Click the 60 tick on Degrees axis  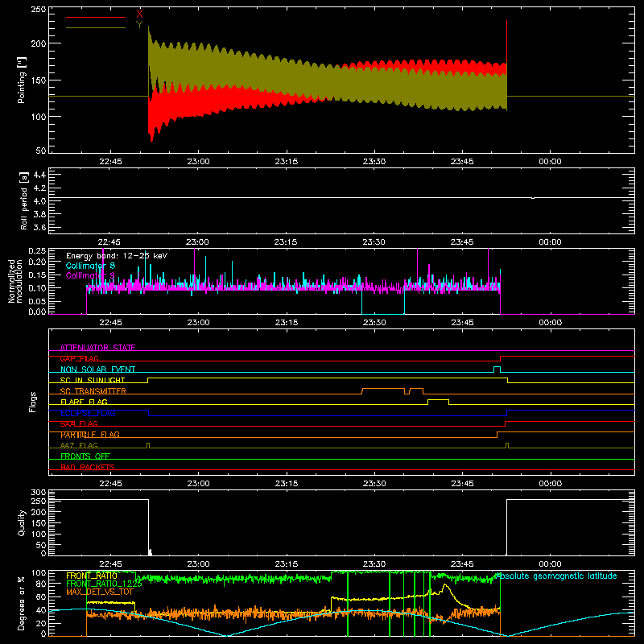pyautogui.click(x=41, y=597)
